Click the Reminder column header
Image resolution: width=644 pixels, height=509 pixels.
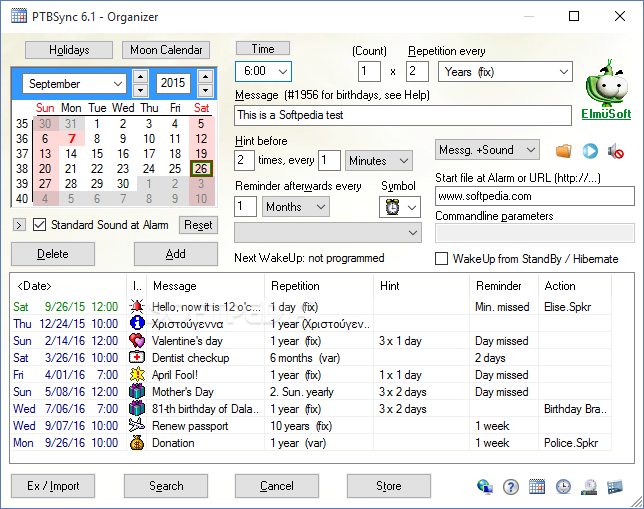pyautogui.click(x=504, y=286)
